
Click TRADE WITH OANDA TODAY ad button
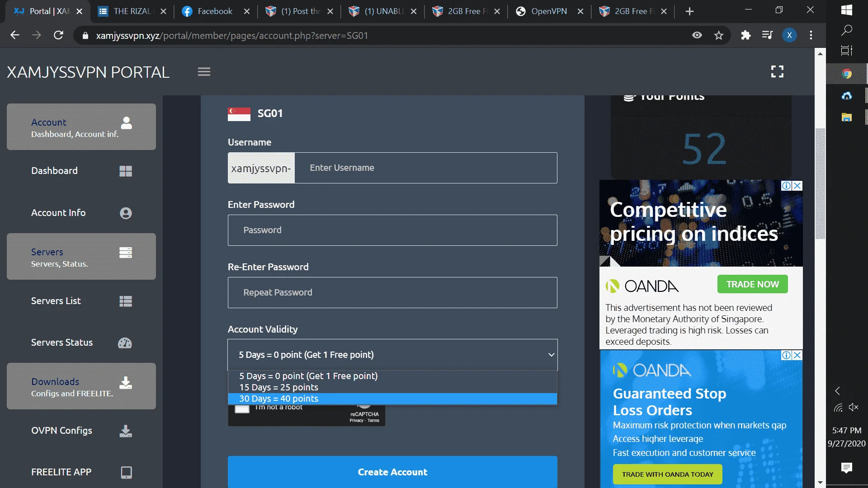coord(667,474)
